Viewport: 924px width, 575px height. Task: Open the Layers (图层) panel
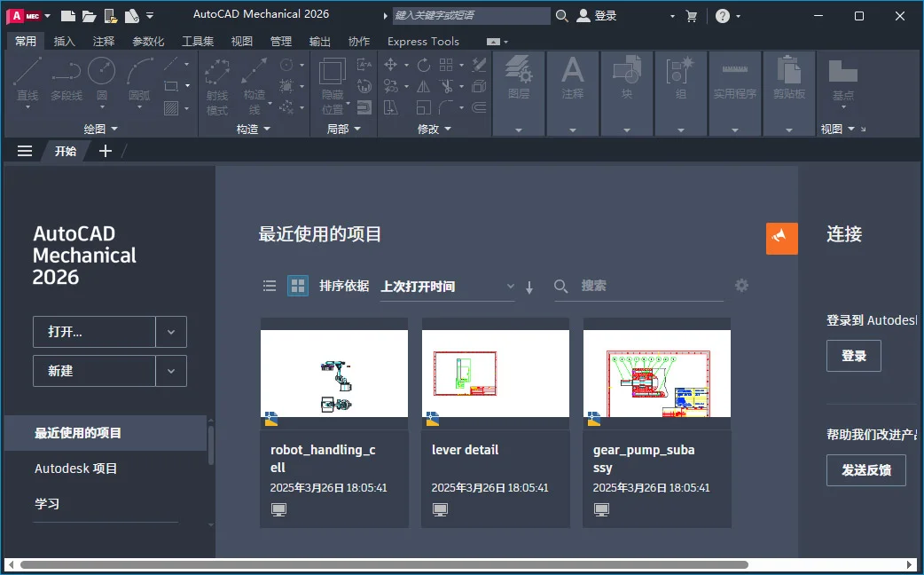pos(519,93)
